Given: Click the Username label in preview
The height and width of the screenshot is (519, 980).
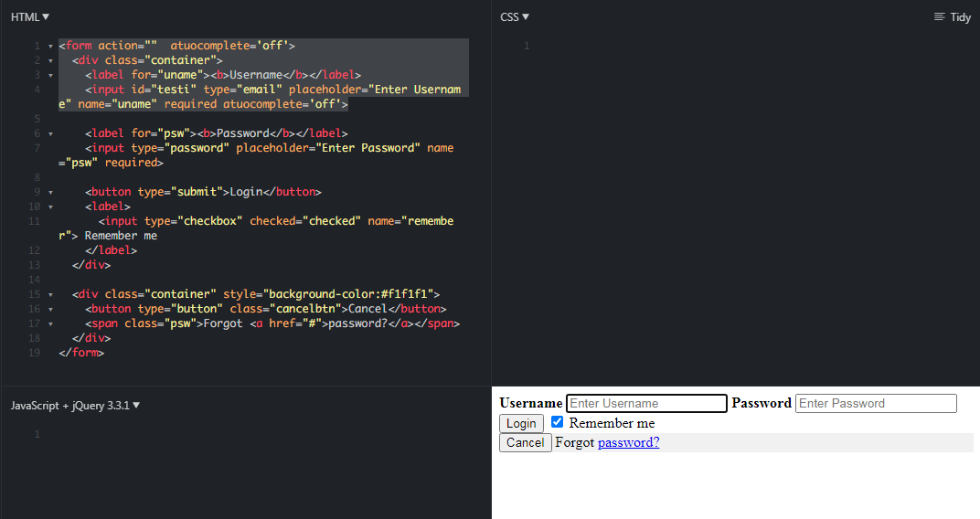Looking at the screenshot, I should tap(530, 403).
